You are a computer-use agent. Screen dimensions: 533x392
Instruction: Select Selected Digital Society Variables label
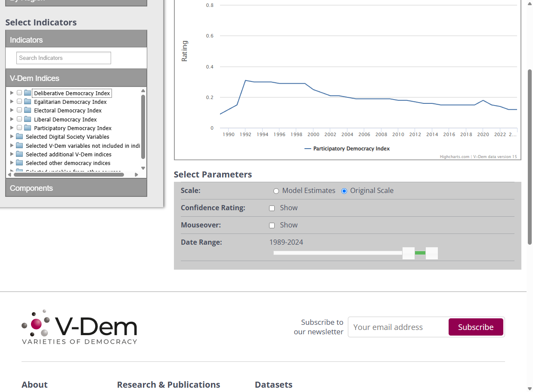coord(68,137)
